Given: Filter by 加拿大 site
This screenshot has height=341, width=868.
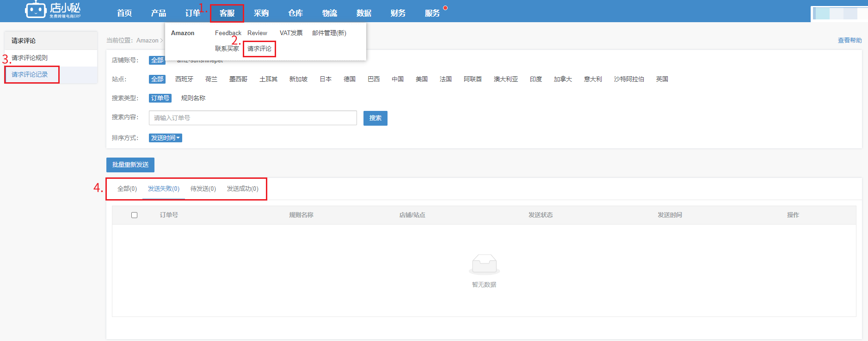Looking at the screenshot, I should pos(563,79).
